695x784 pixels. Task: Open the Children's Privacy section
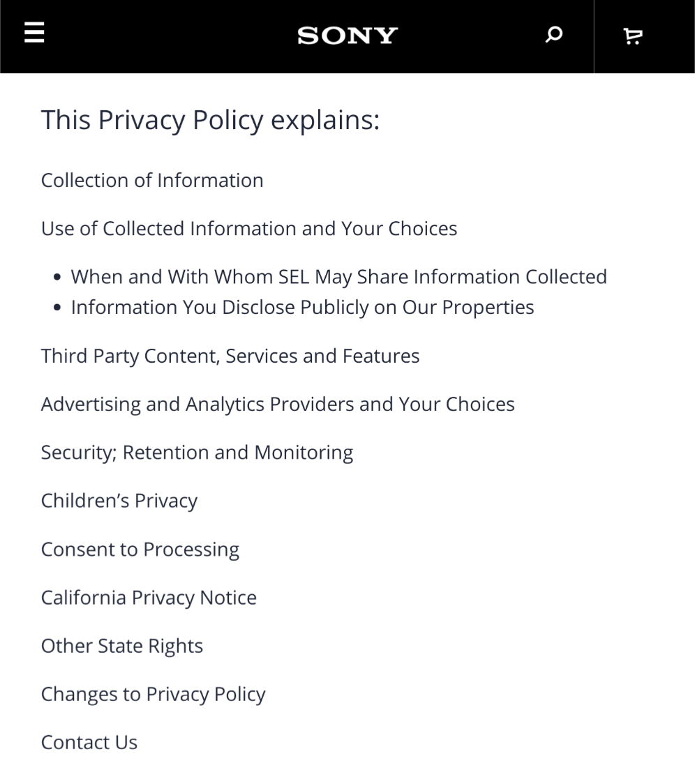coord(119,501)
